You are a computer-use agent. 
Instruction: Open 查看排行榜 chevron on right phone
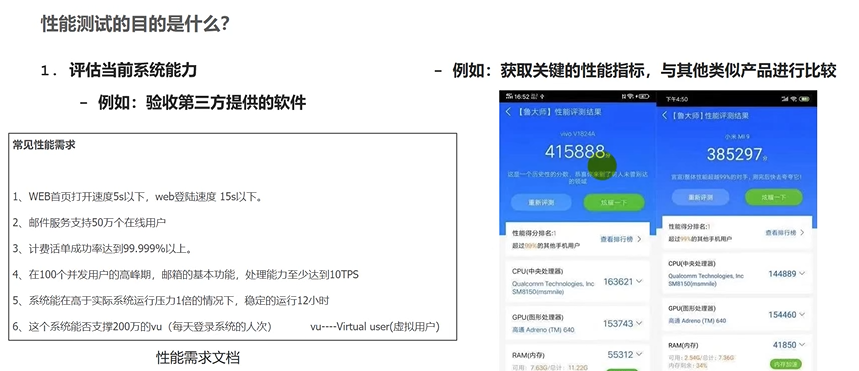[x=802, y=232]
